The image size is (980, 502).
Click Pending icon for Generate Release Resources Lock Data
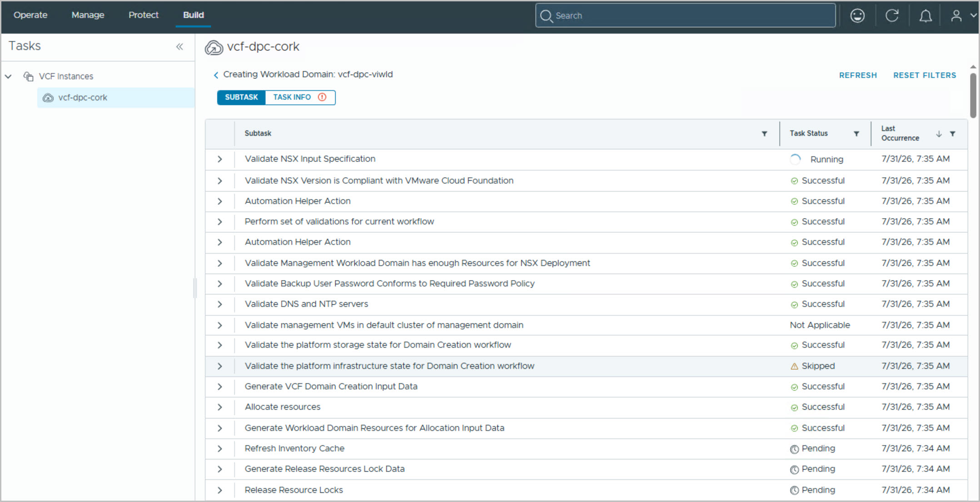[x=794, y=469]
